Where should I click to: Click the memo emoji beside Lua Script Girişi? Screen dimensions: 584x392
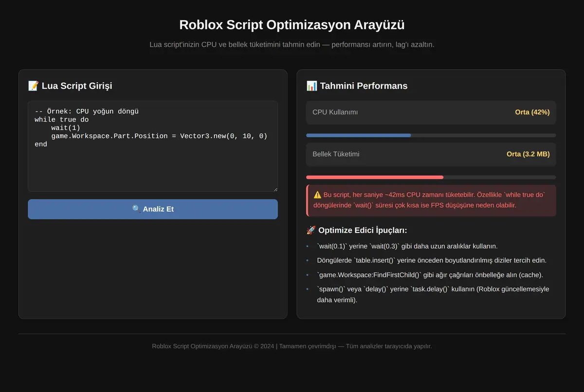33,86
